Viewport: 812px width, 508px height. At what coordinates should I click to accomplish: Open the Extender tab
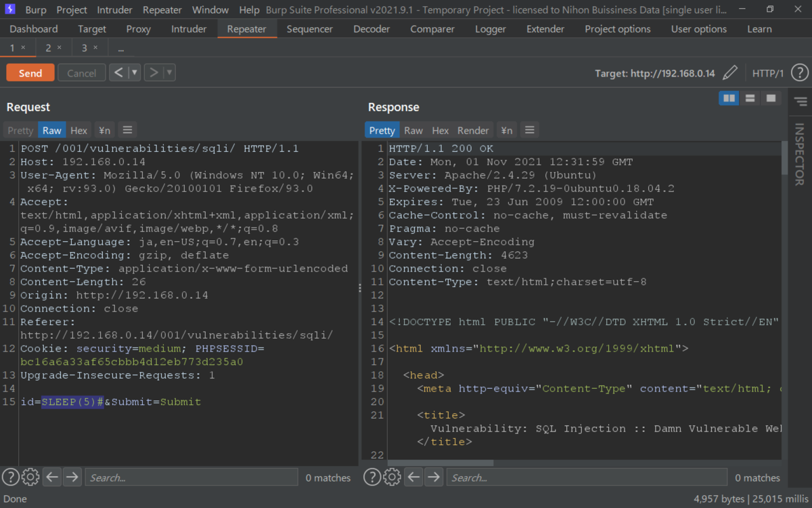tap(545, 29)
